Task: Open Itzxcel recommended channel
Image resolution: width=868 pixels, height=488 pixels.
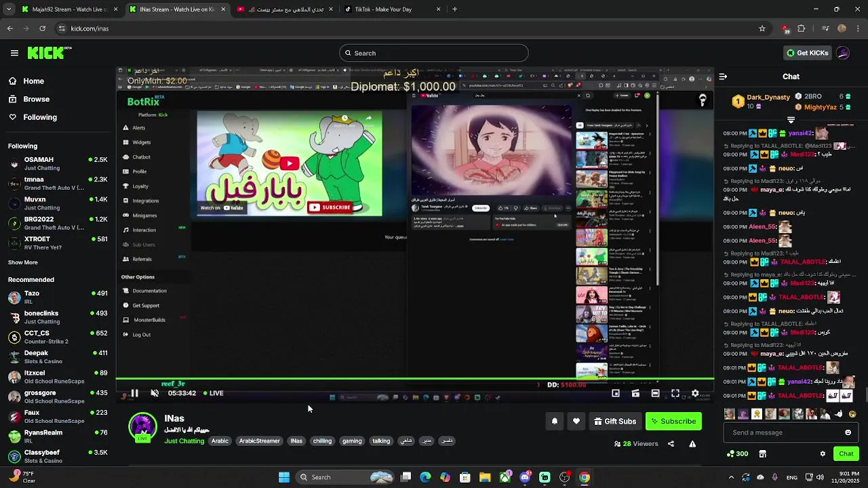Action: pos(58,377)
